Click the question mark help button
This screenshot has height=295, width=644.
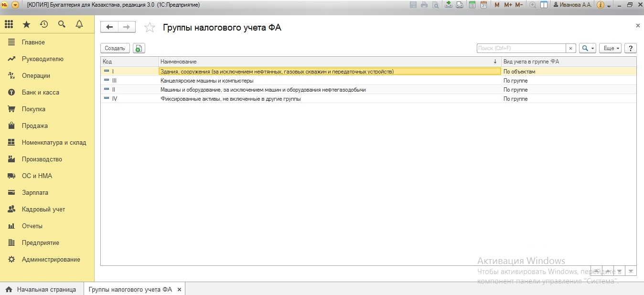(631, 48)
